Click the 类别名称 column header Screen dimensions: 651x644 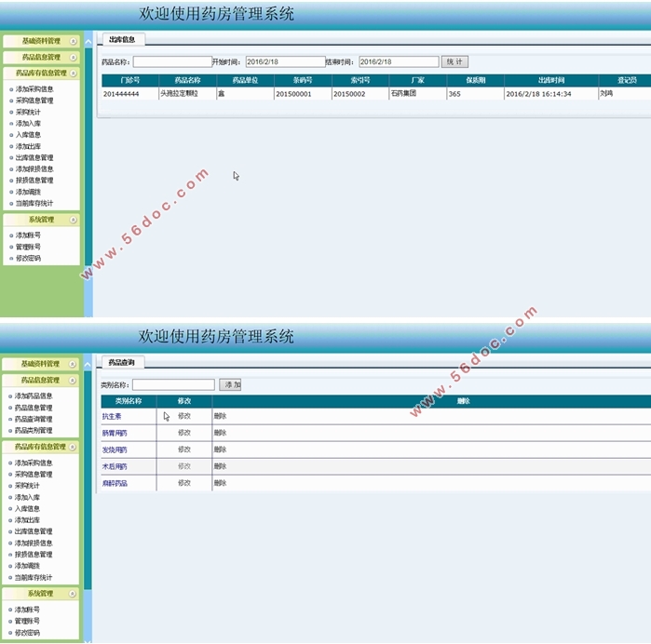(129, 401)
